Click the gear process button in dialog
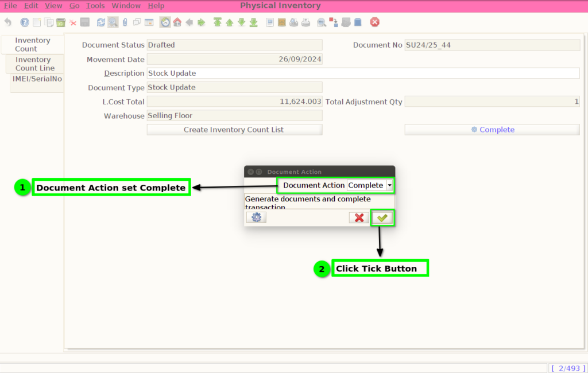Viewport: 588px width, 373px height. [257, 217]
